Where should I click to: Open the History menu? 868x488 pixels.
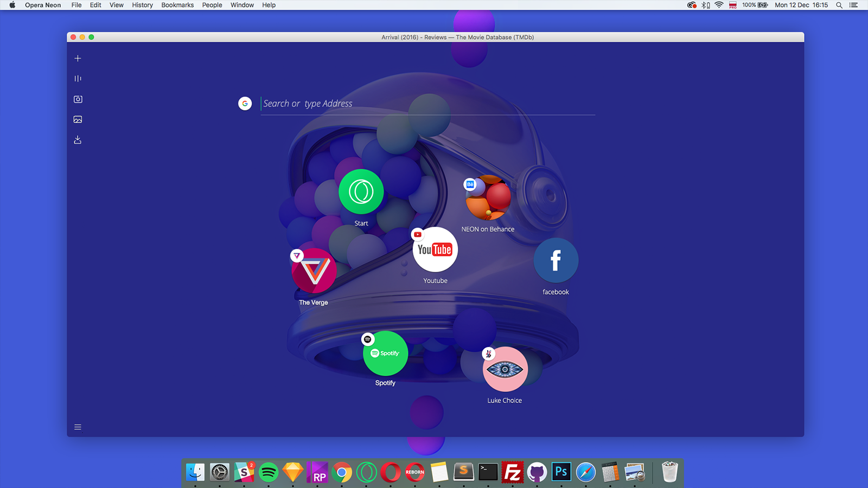coord(142,5)
